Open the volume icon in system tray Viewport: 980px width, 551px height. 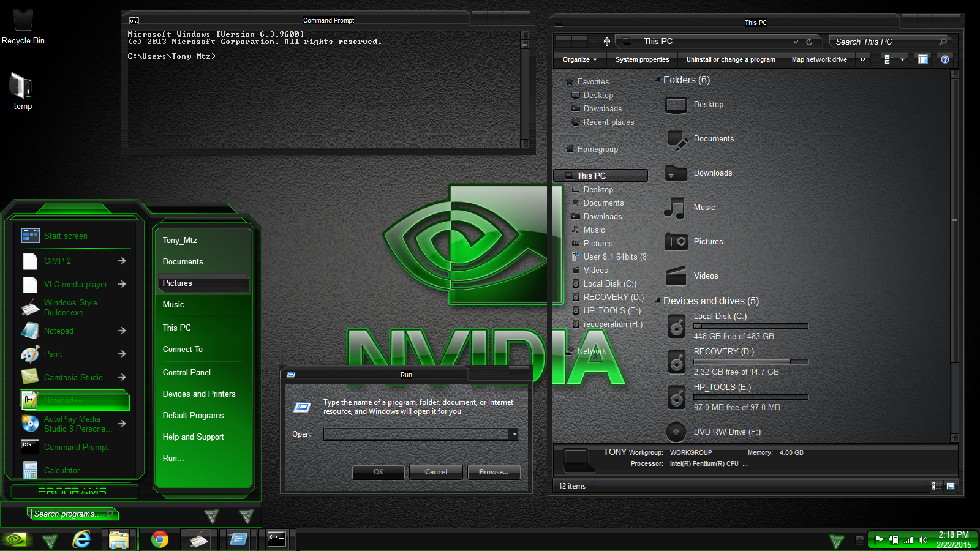point(922,540)
